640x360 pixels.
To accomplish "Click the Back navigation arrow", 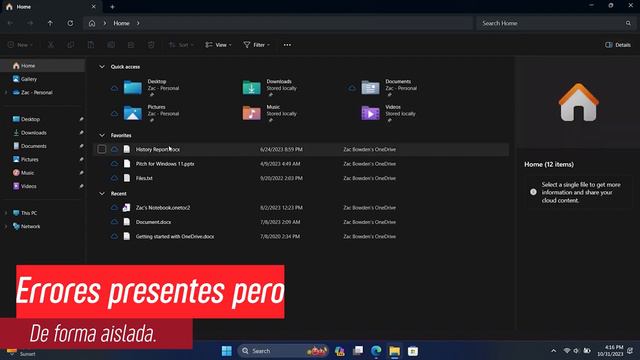I will [x=11, y=23].
